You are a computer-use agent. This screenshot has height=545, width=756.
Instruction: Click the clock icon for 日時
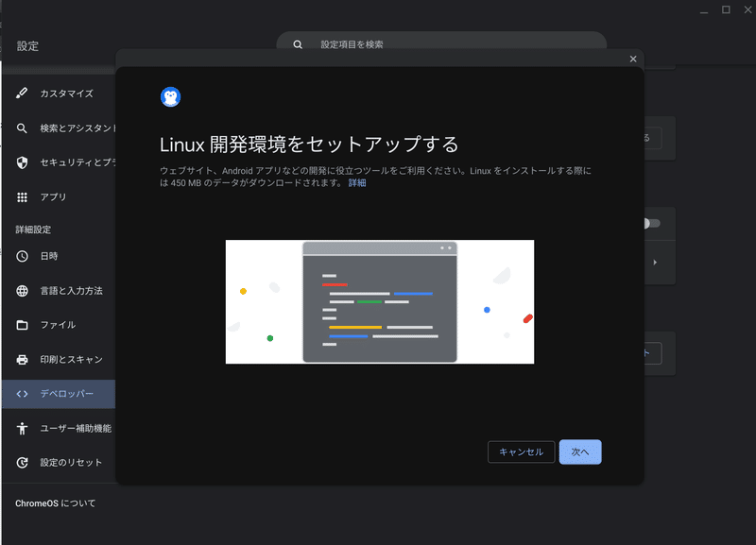click(x=22, y=256)
